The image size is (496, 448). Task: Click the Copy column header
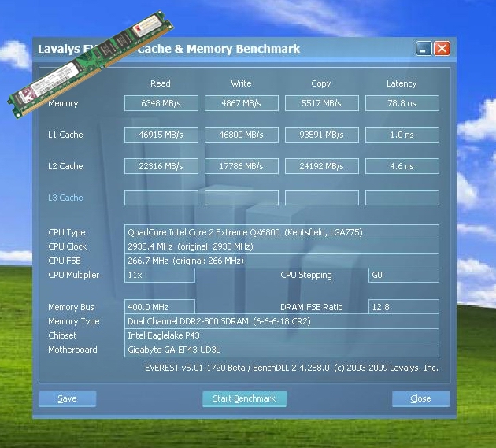pos(321,83)
